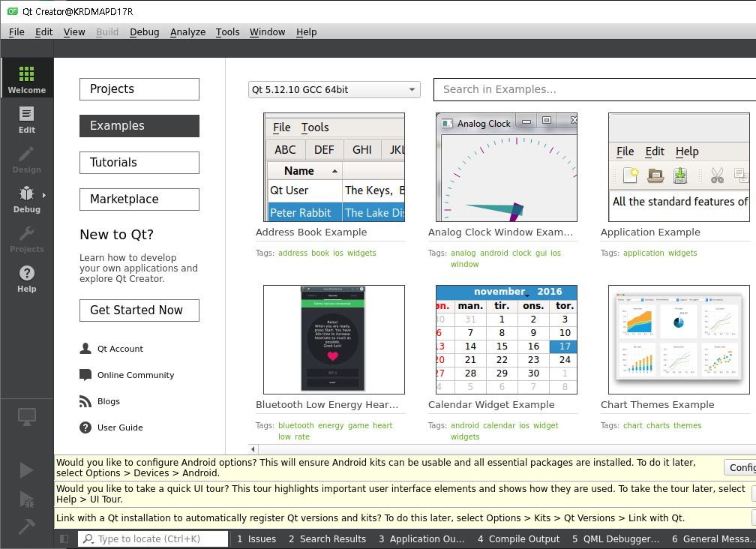
Task: Open the Tutorials page
Action: [x=139, y=163]
